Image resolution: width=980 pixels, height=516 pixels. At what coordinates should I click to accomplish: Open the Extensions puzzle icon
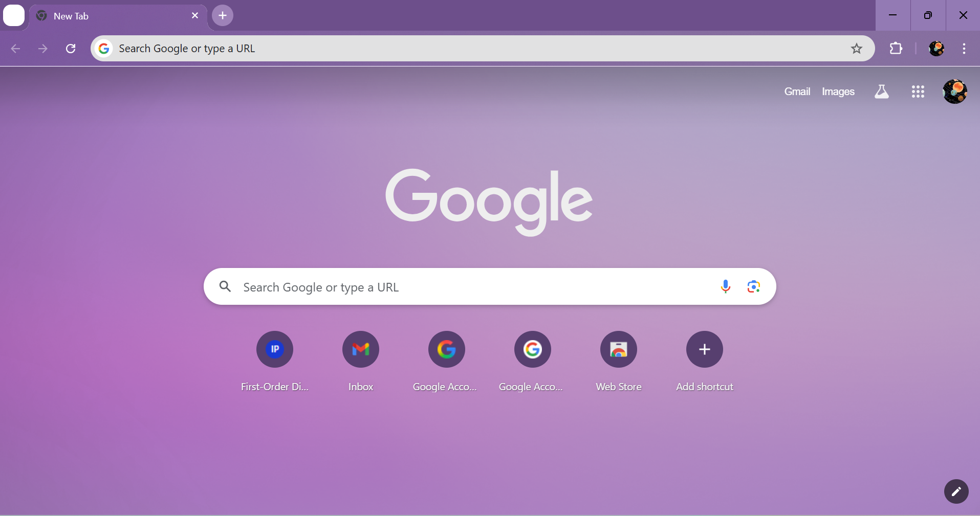[896, 49]
